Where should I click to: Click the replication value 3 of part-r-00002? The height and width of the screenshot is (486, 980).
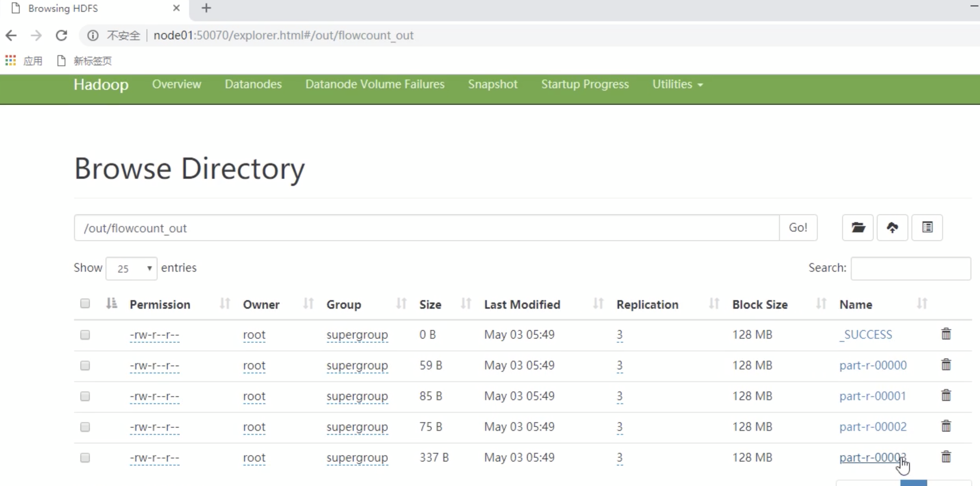point(620,427)
